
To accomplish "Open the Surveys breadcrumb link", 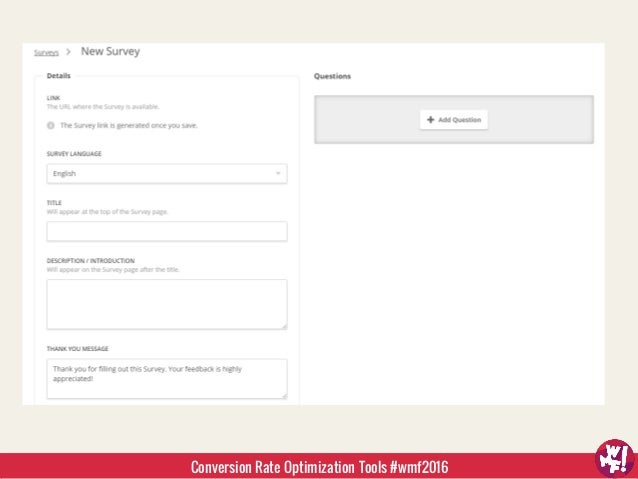I will 46,52.
